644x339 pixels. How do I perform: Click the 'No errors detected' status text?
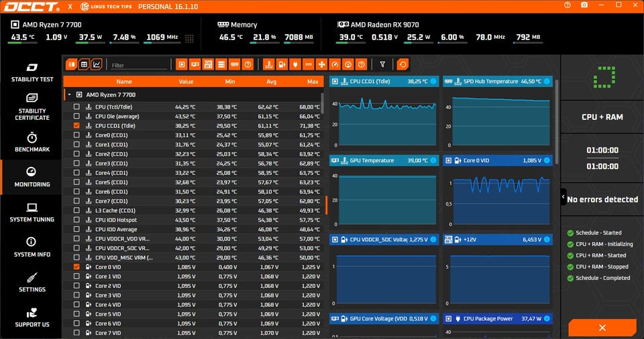pyautogui.click(x=602, y=200)
